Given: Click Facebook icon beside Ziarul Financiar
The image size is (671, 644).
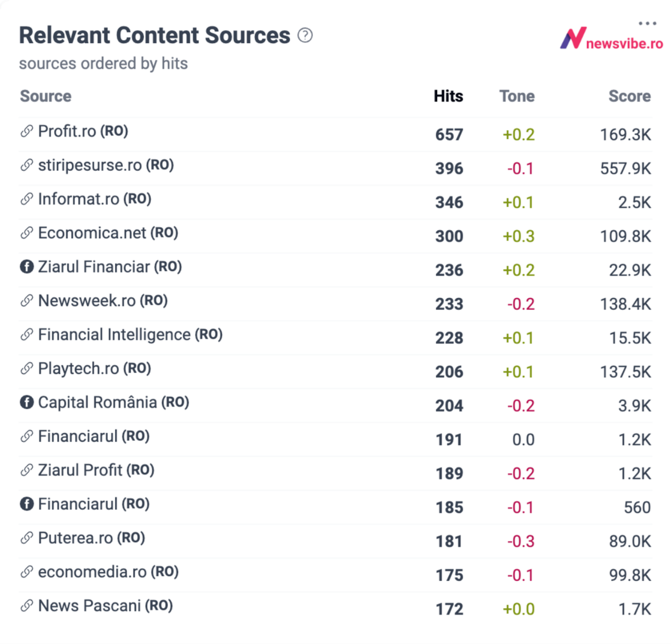Looking at the screenshot, I should click(x=27, y=267).
